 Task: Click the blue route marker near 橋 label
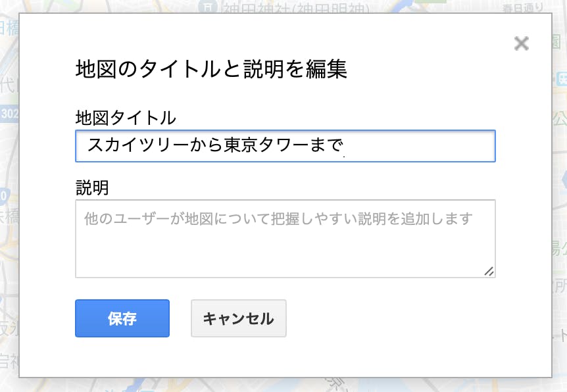point(5,195)
